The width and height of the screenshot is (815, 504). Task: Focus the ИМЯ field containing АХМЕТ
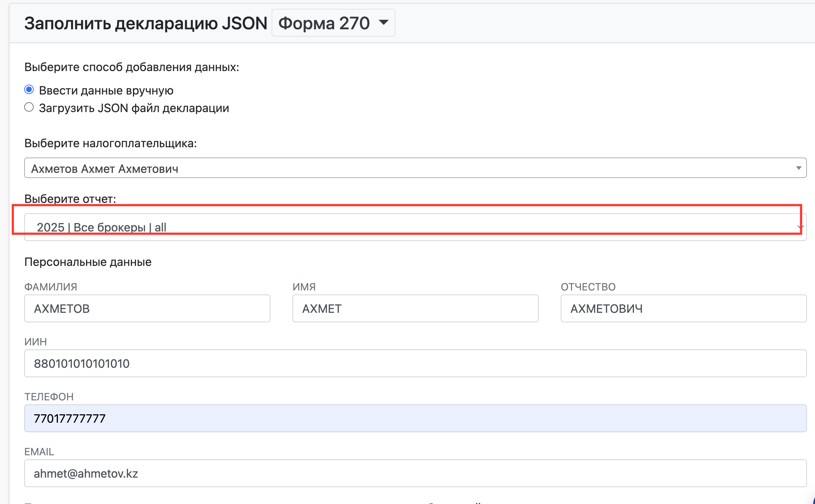[x=415, y=308]
